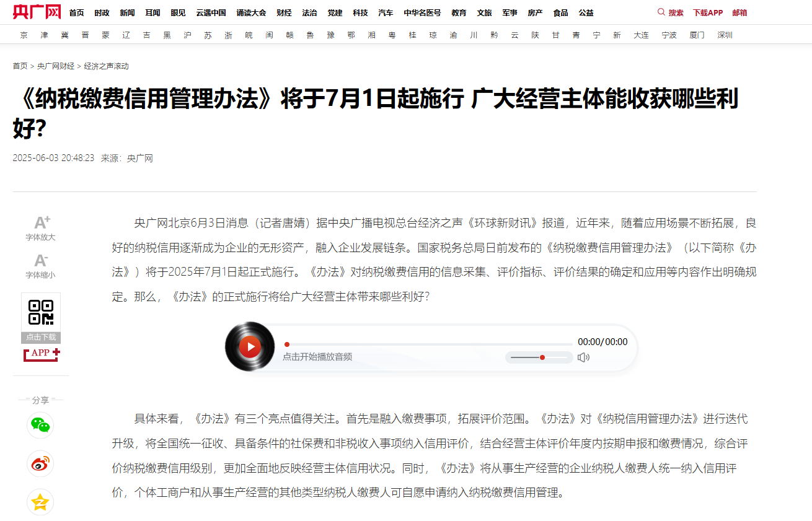Screen dimensions: 812x521
Task: Decrease font size with A- icon
Action: click(41, 261)
